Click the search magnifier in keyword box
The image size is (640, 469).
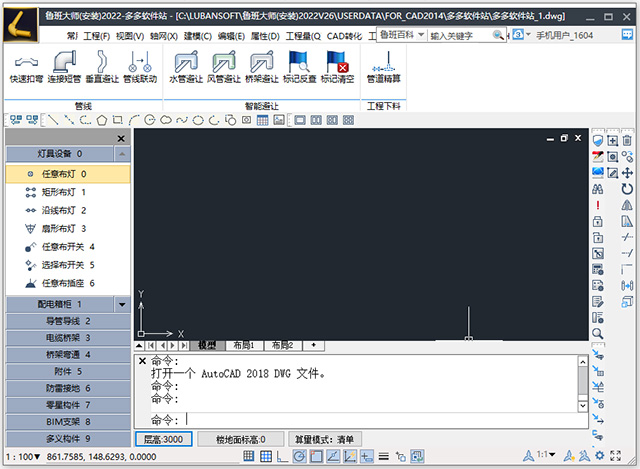point(498,35)
